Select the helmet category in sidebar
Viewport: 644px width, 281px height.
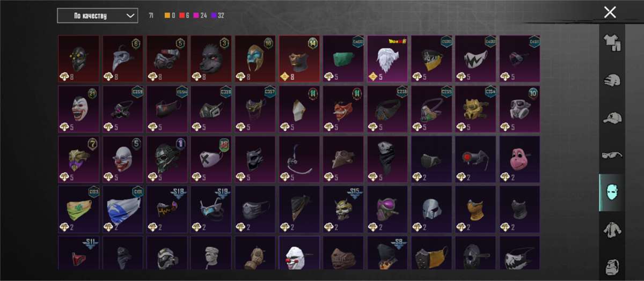point(612,80)
